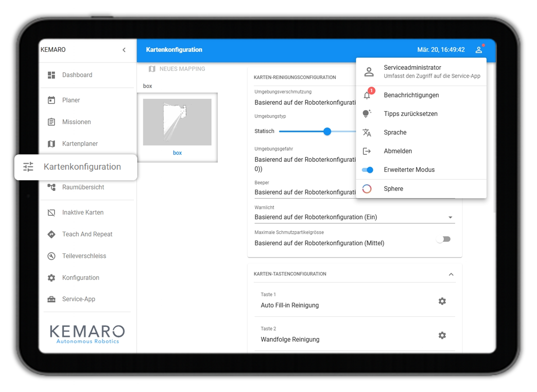Open settings gear for Taste 2

click(442, 335)
